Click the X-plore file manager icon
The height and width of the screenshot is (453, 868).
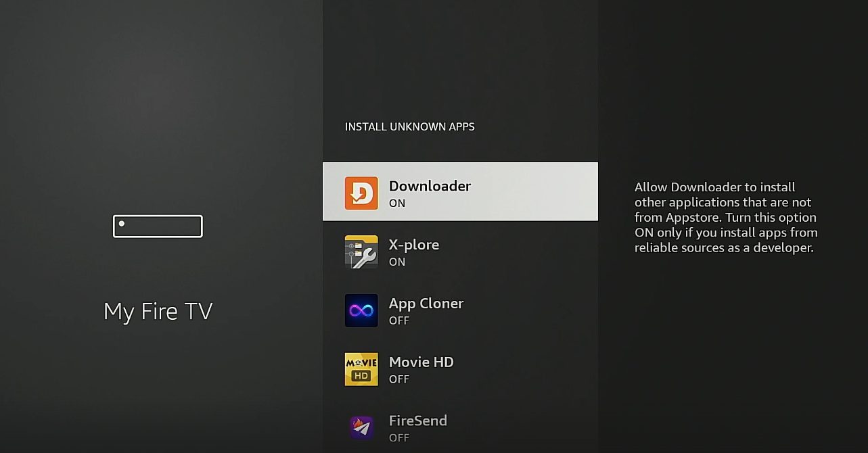click(x=361, y=250)
